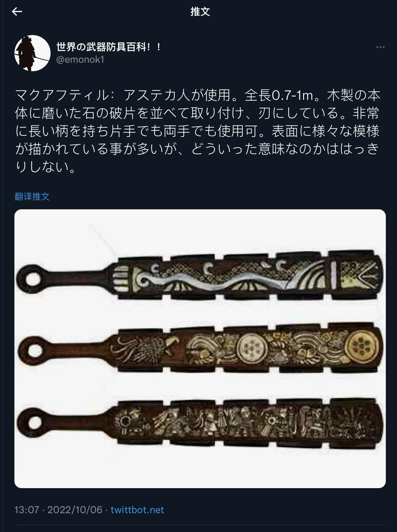The width and height of the screenshot is (397, 532).
Task: Open the bottom dark carved macuahuitl
Action: 200,422
